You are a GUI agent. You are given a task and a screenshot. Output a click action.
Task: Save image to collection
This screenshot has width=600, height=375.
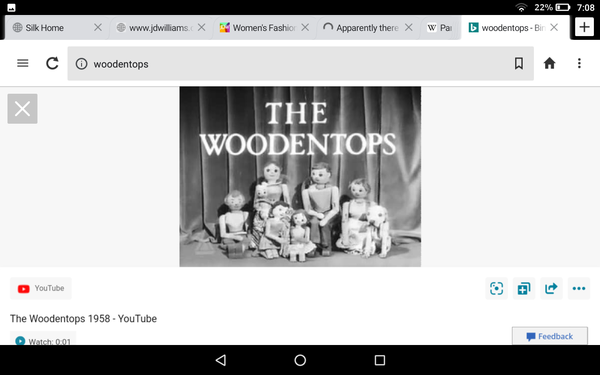(x=524, y=288)
